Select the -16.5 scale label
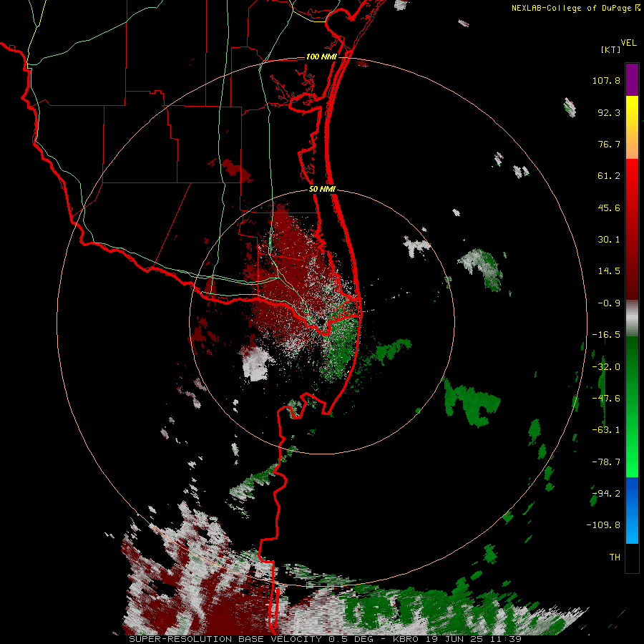 606,335
